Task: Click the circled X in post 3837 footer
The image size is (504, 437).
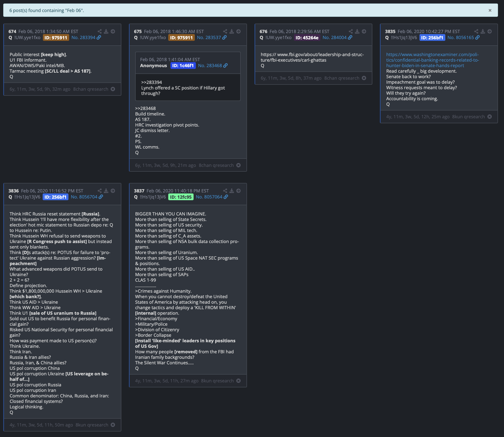Action: (x=238, y=381)
